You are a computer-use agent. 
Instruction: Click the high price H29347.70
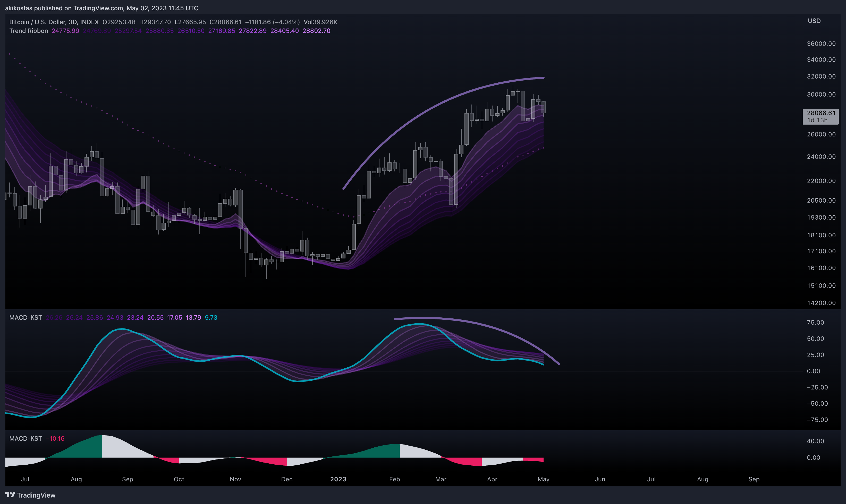tap(155, 22)
